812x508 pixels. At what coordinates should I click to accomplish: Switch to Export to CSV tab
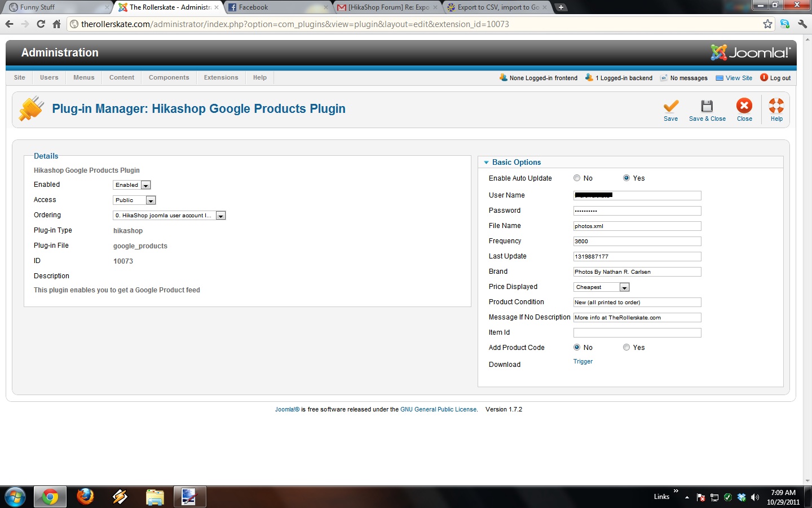(x=496, y=7)
